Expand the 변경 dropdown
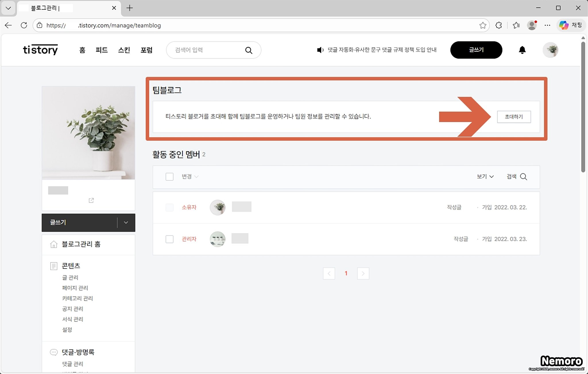The width and height of the screenshot is (588, 374). pyautogui.click(x=190, y=177)
